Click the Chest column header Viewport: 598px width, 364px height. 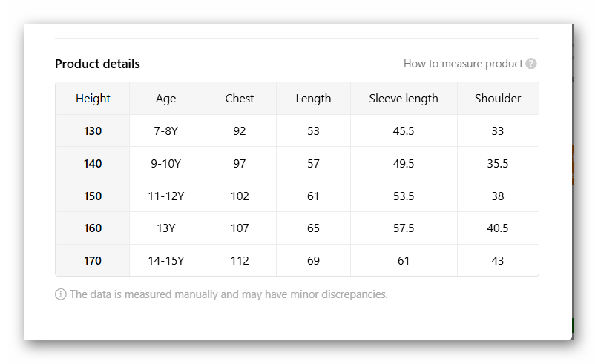(x=240, y=99)
